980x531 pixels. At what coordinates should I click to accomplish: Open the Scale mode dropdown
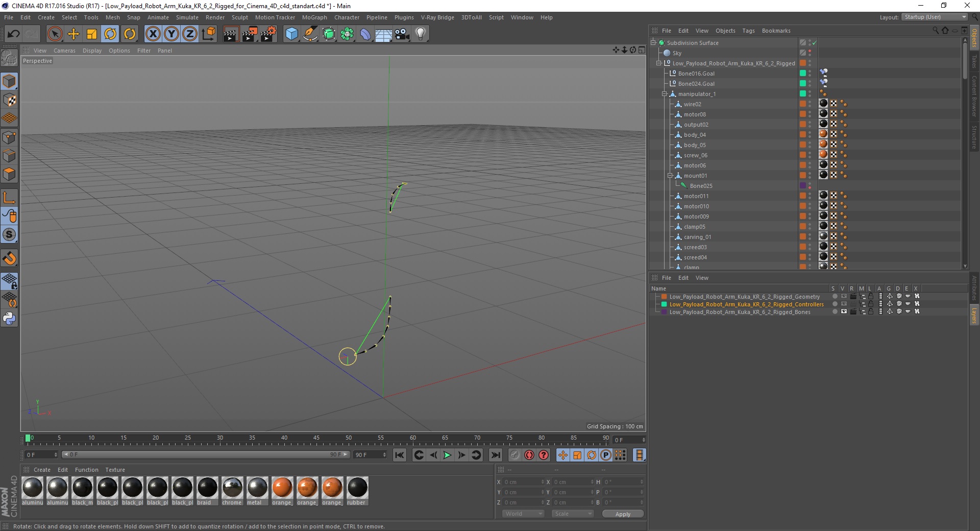[x=572, y=514]
